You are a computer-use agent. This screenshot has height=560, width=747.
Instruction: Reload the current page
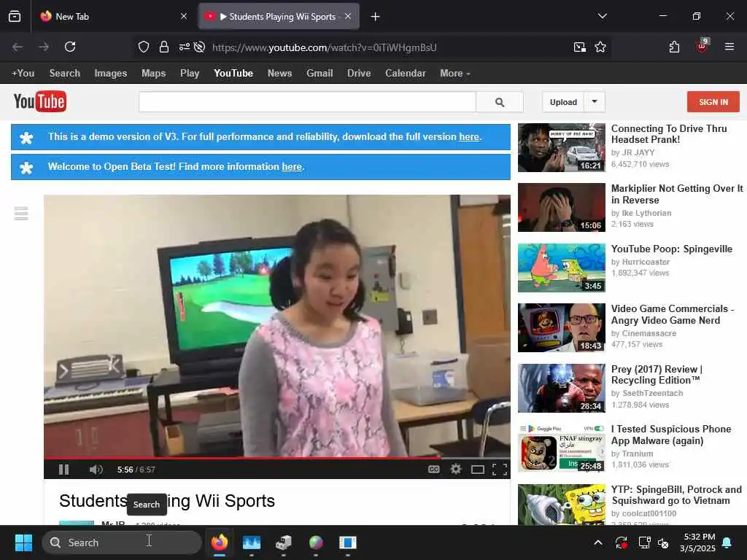[70, 47]
